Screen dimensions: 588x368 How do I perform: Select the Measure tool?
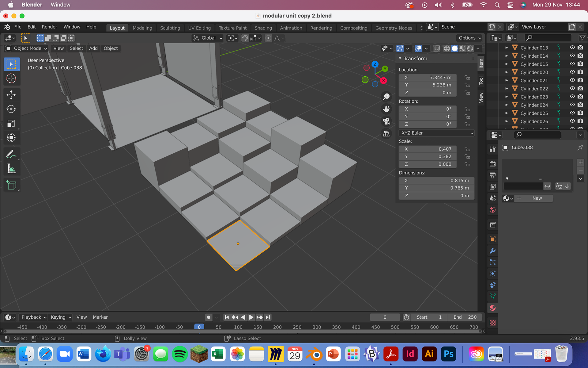(11, 169)
